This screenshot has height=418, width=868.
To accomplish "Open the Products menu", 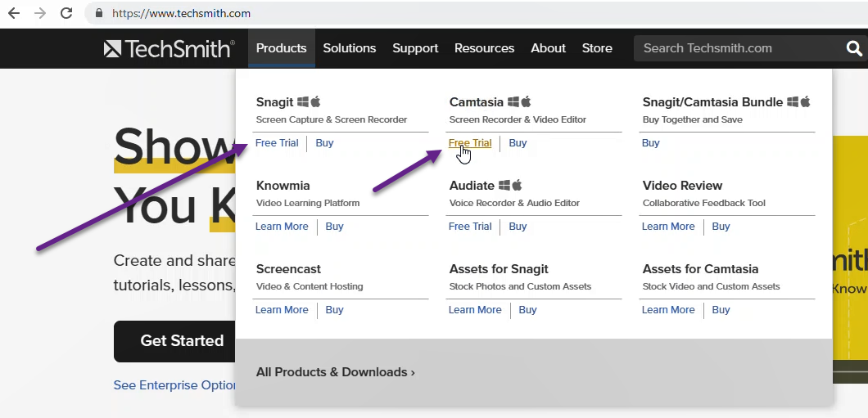I will point(281,48).
